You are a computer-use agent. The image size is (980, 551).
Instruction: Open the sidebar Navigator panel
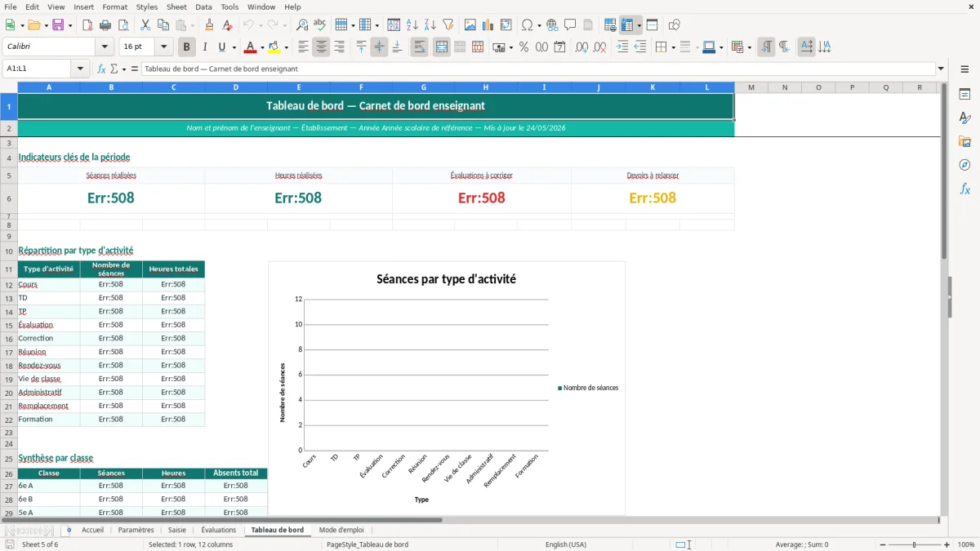(x=964, y=165)
